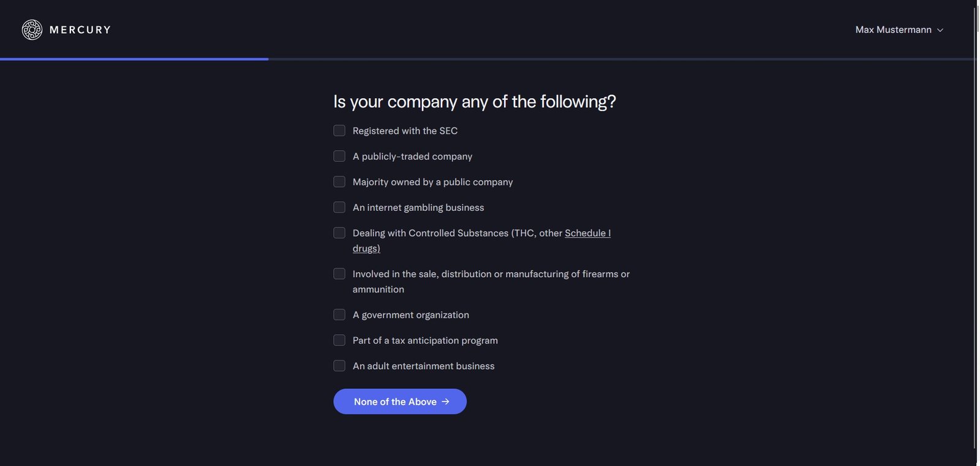This screenshot has width=980, height=466.
Task: Click the MERCURY wordmark in header
Action: click(x=80, y=29)
